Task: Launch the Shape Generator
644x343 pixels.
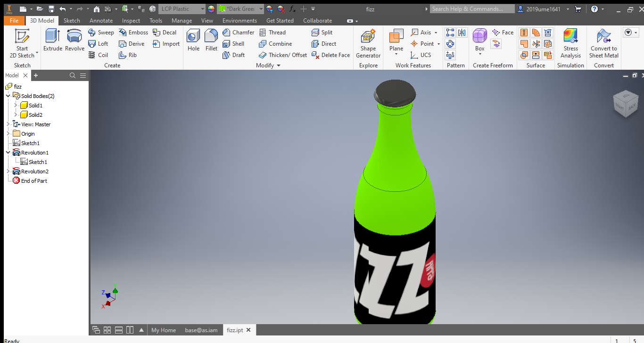Action: [368, 43]
